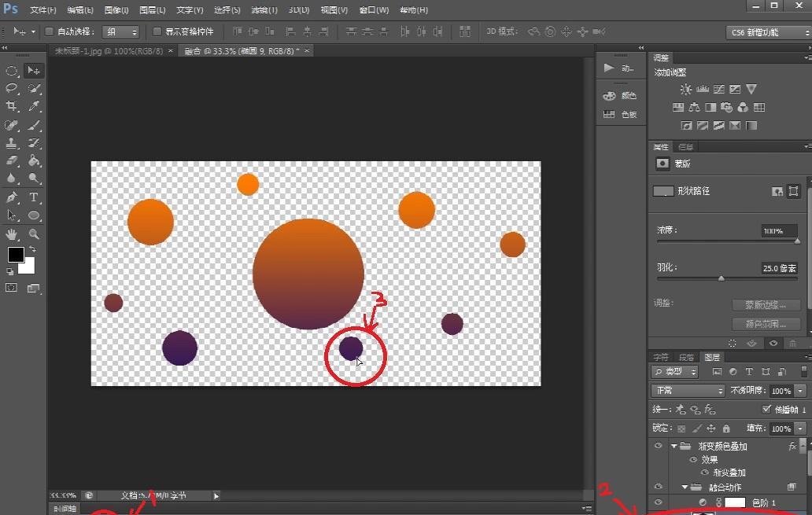Screen dimensions: 812x515
Task: Click the 颜色范围... button
Action: tap(766, 324)
